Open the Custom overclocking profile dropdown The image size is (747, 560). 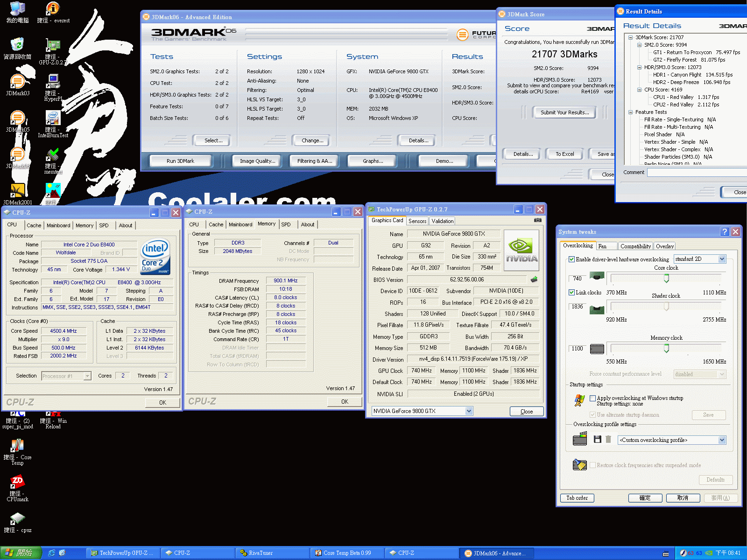point(722,440)
